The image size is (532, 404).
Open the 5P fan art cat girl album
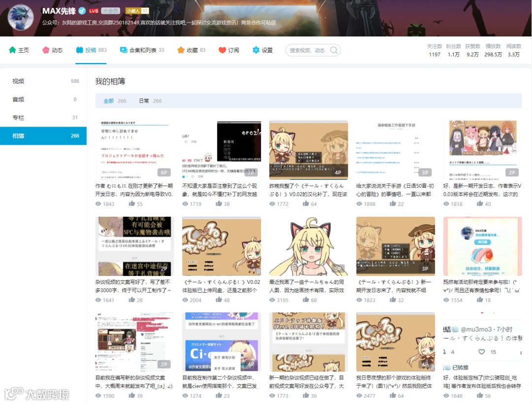click(x=308, y=246)
